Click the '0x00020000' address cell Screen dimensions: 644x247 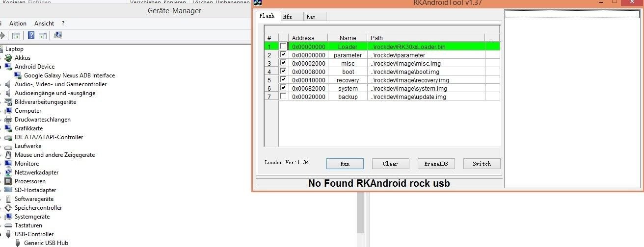(308, 97)
